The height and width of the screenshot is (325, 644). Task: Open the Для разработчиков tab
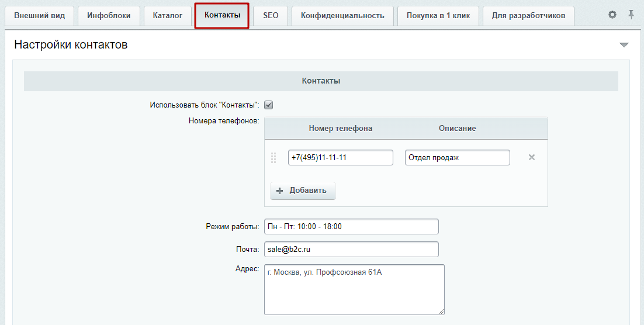click(x=529, y=16)
